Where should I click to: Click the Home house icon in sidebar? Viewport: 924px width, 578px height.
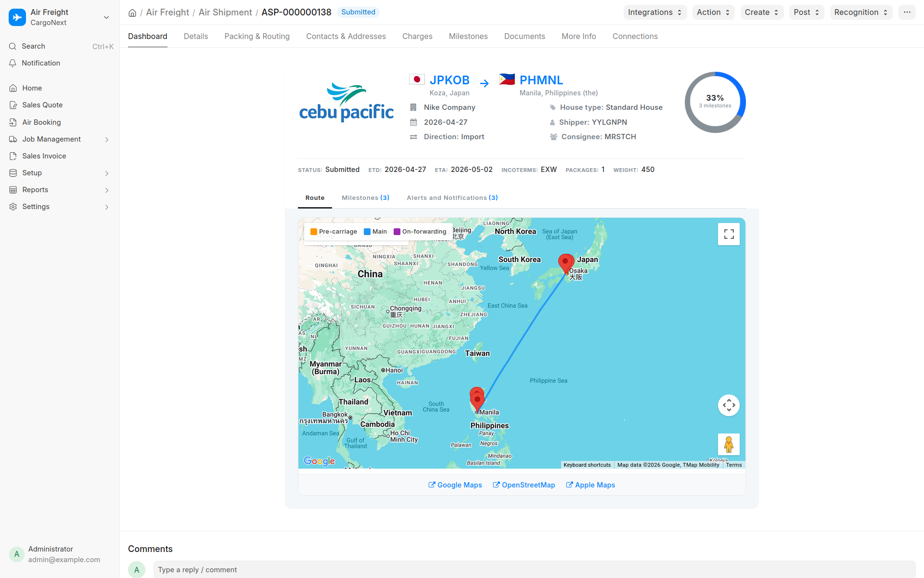point(13,88)
